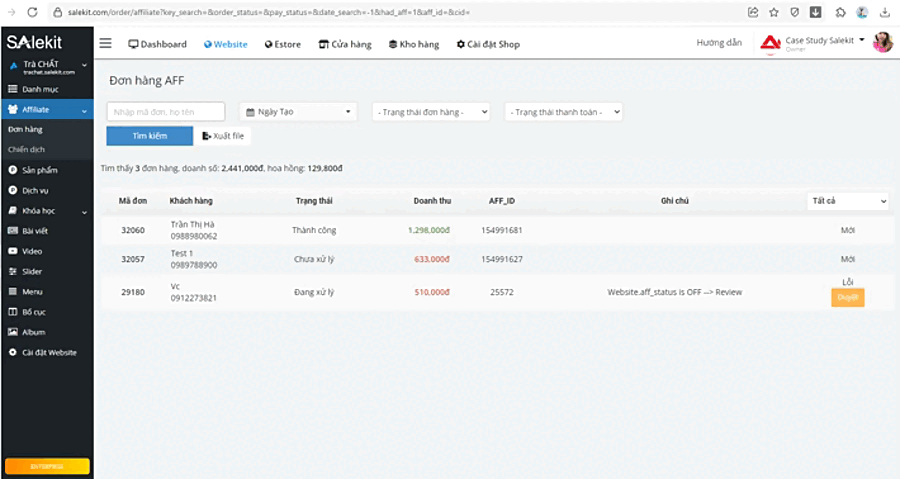Open Cài đặt Shop settings
Image resolution: width=900 pixels, height=479 pixels.
click(x=488, y=44)
